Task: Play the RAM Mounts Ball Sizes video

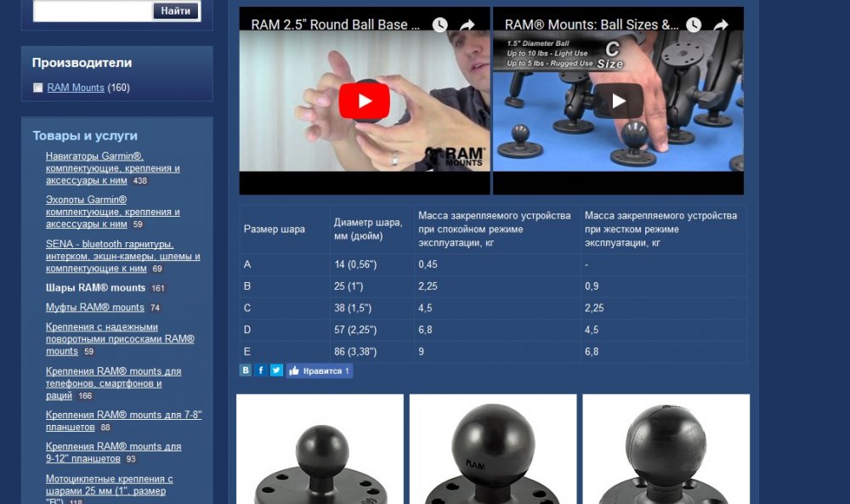Action: 618,101
